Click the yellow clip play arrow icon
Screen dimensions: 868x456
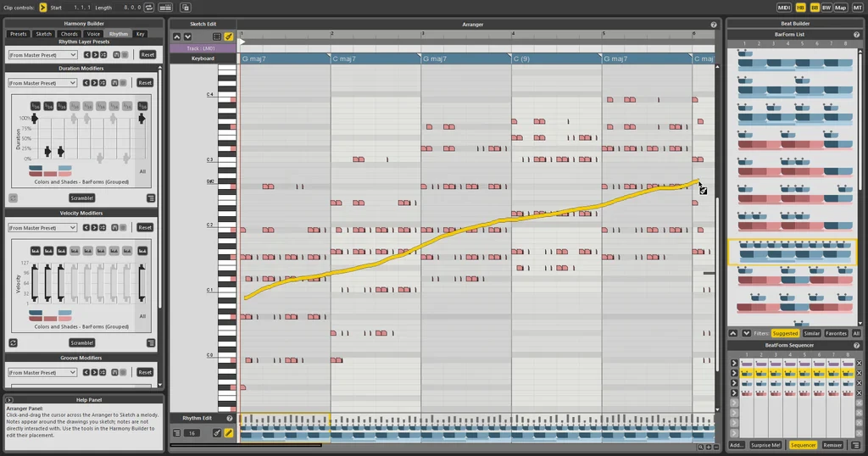tap(43, 8)
